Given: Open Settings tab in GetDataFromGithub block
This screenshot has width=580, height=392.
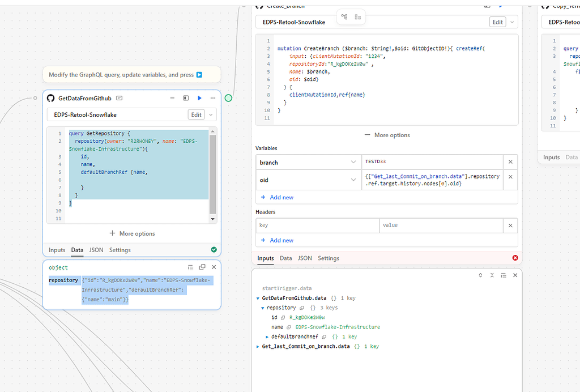Looking at the screenshot, I should coord(120,250).
